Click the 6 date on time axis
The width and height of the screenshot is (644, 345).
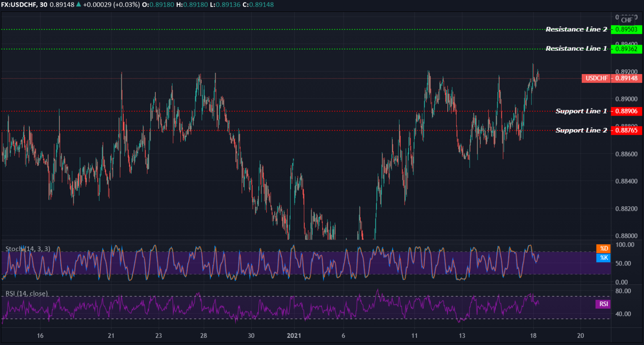(343, 335)
